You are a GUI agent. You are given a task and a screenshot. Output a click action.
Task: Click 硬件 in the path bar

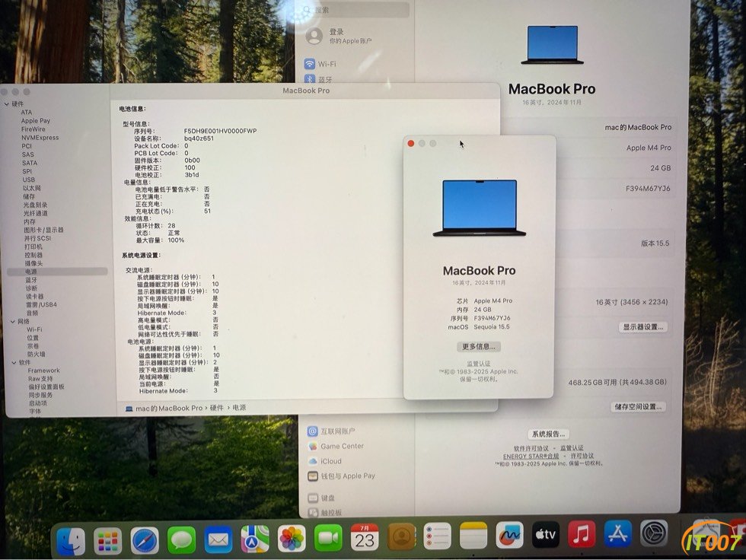[x=216, y=408]
